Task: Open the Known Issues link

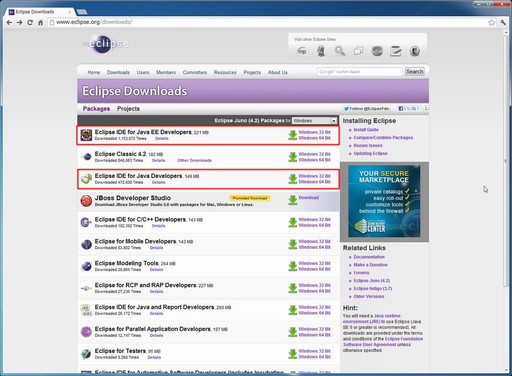Action: click(368, 146)
